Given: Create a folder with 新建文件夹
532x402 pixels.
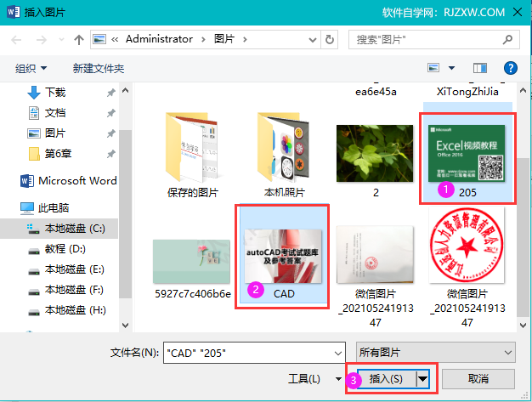Looking at the screenshot, I should pyautogui.click(x=99, y=68).
